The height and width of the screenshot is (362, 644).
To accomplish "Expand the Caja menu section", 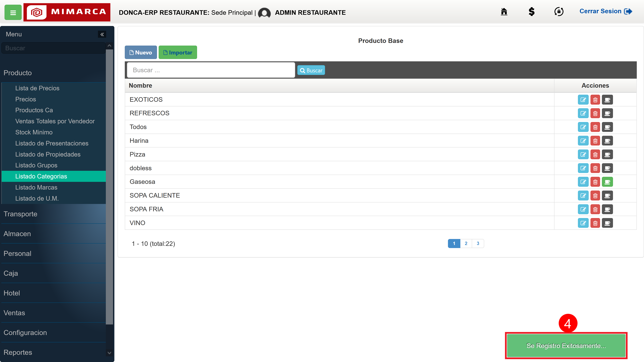I will click(x=53, y=273).
